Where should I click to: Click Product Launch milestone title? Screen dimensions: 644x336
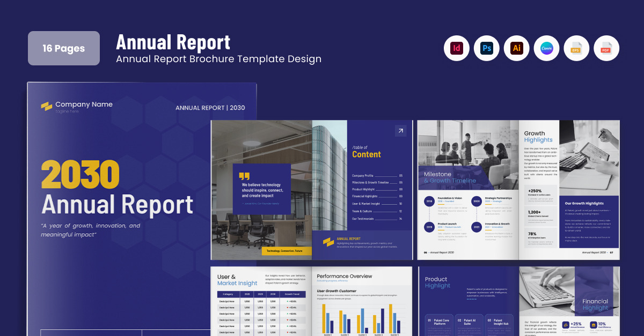pos(447,223)
